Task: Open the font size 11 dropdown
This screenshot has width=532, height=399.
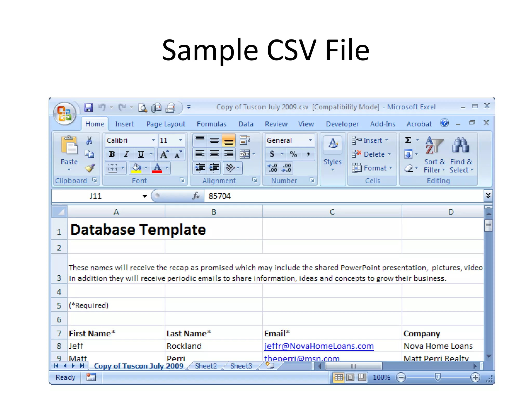Action: coord(181,140)
